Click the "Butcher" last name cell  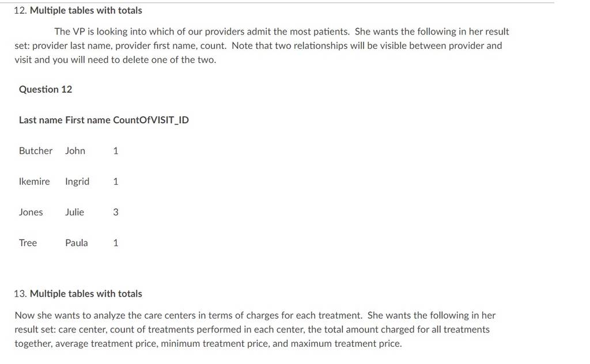(36, 151)
